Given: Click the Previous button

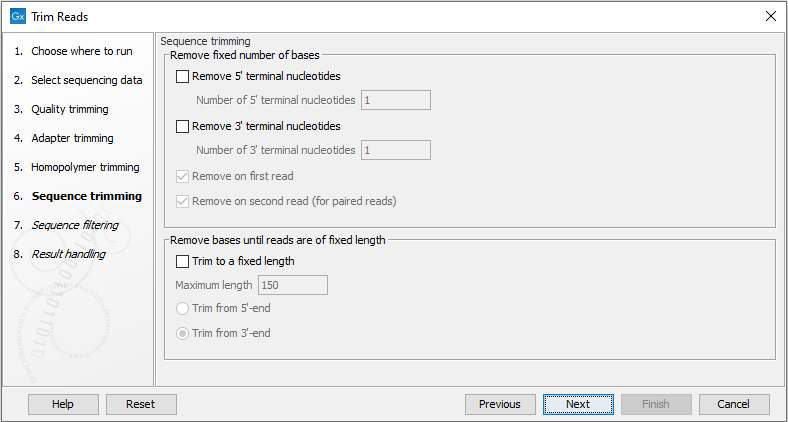Looking at the screenshot, I should (x=500, y=404).
